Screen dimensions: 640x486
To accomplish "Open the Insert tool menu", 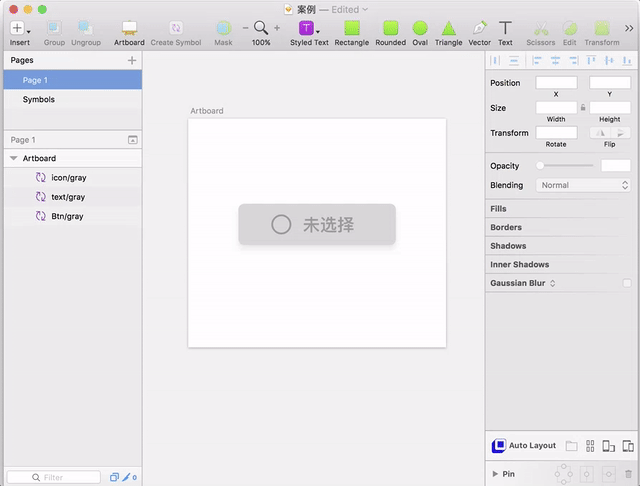I will (19, 28).
